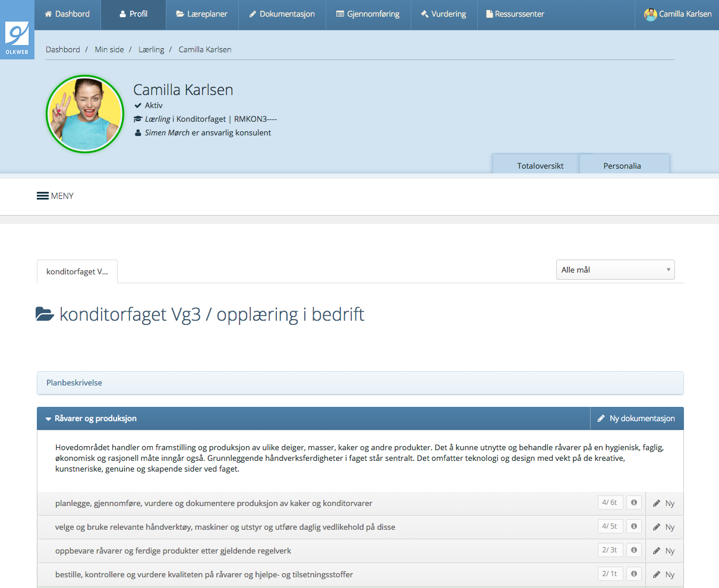The image size is (719, 588).
Task: Click info icon for 'bestille, kontrollere' goal
Action: point(634,574)
